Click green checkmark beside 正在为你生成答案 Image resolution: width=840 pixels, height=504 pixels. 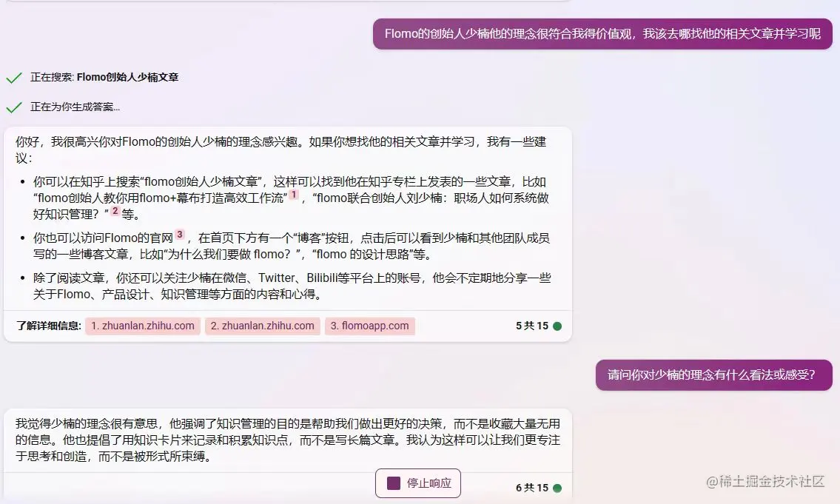[x=14, y=107]
